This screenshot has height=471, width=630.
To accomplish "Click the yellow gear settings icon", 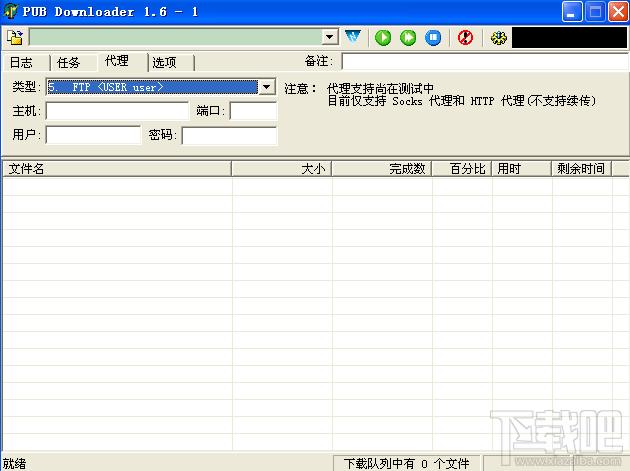I will (498, 38).
